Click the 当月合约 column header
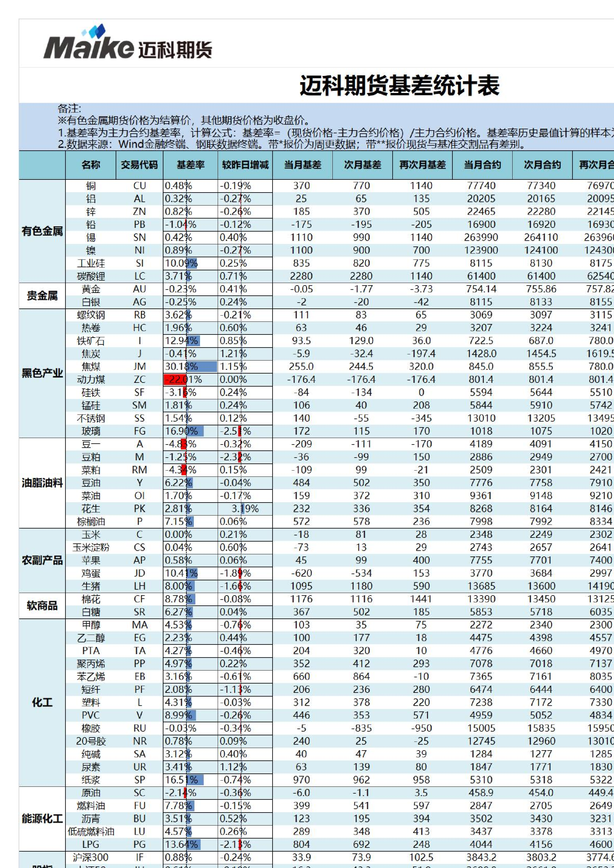 tap(482, 165)
